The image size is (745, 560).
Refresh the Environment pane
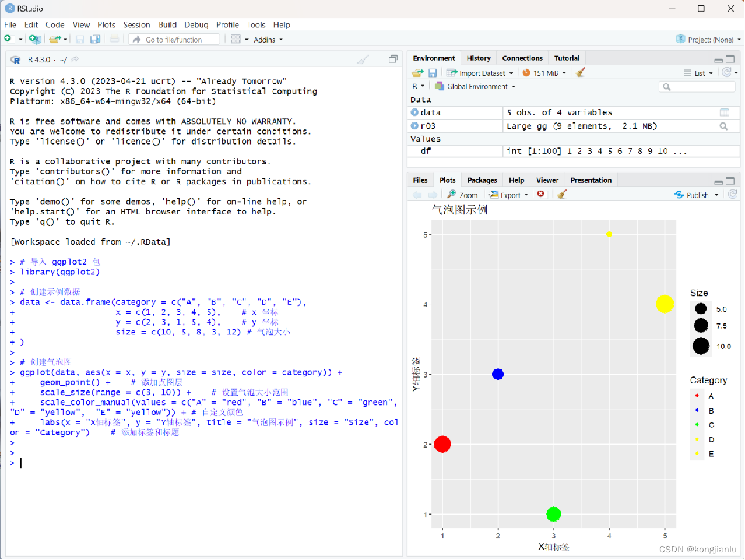(x=726, y=72)
